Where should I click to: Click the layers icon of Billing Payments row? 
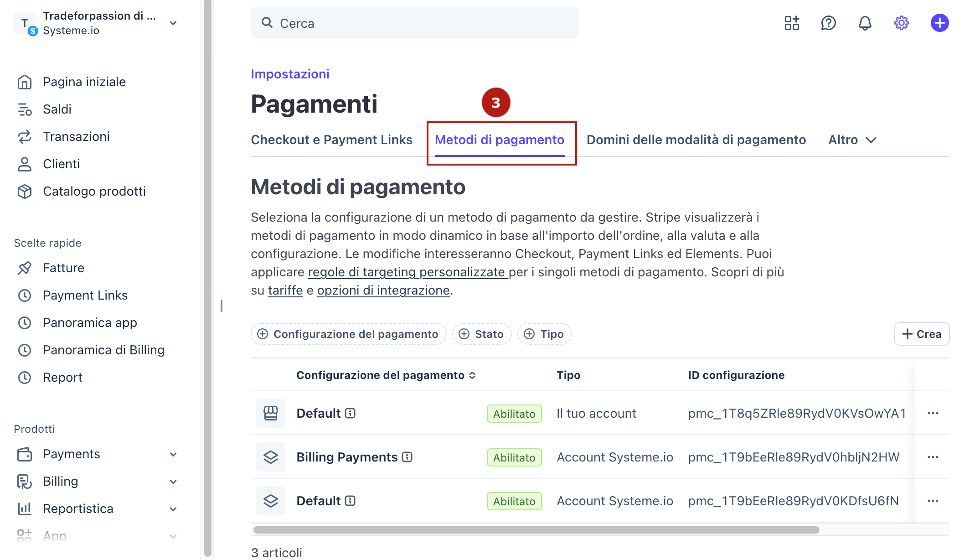pyautogui.click(x=271, y=457)
